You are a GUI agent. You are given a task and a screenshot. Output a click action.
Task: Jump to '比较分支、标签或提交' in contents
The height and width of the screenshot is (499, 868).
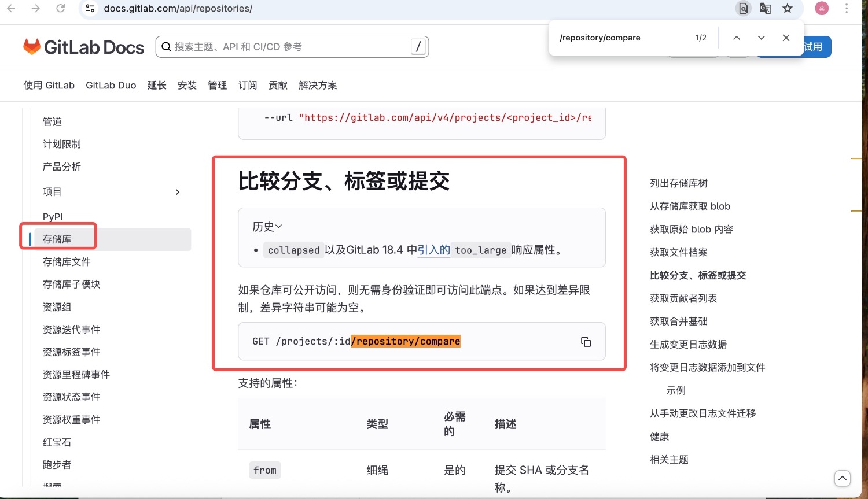click(698, 276)
